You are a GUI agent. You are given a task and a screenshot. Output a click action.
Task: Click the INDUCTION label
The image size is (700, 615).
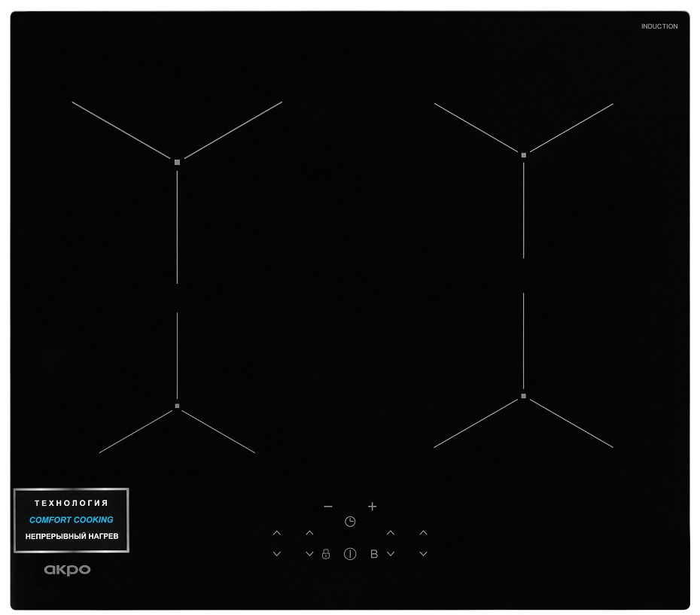tap(659, 26)
